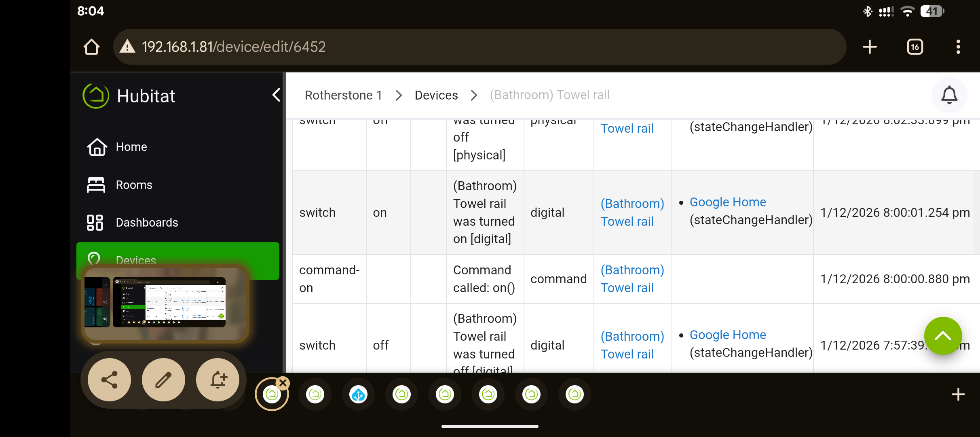Screen dimensions: 980x437
Task: Close the active tab in bottom strip
Action: point(283,383)
